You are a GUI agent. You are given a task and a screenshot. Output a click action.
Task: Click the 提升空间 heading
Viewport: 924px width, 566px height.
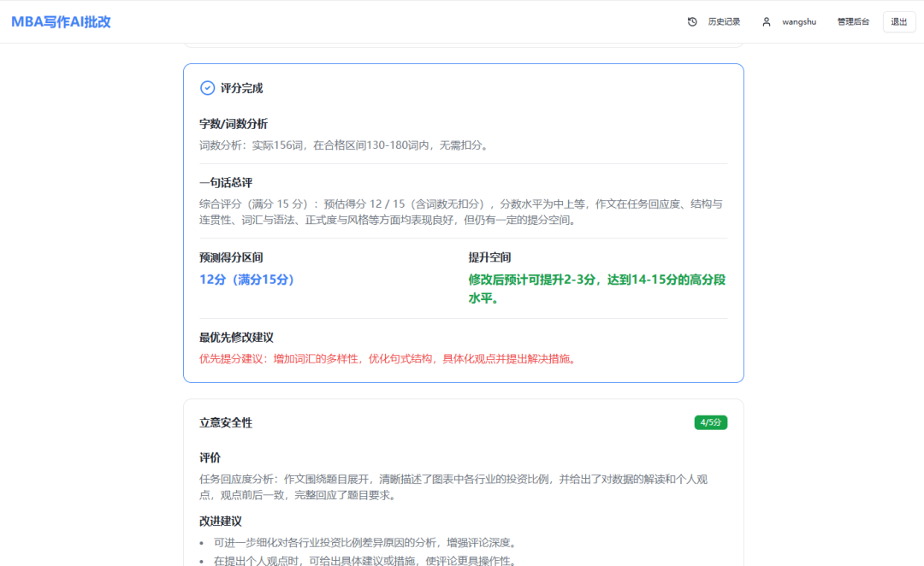point(489,257)
